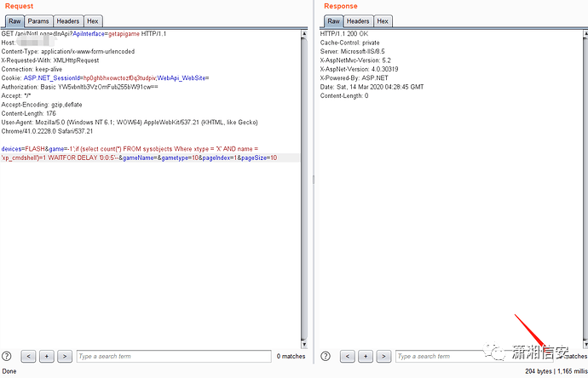The image size is (588, 378).
Task: Select the Response Raw tab
Action: (x=333, y=21)
